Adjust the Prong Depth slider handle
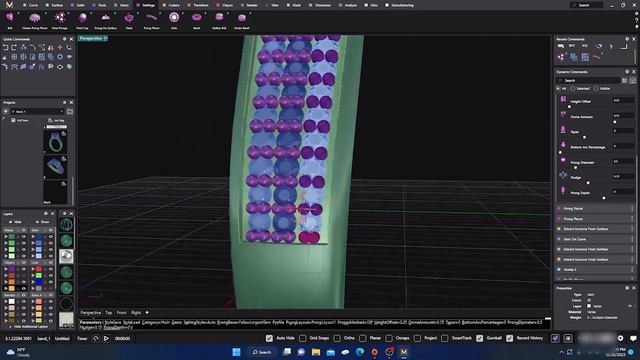Image resolution: width=640 pixels, height=360 pixels. click(x=604, y=198)
